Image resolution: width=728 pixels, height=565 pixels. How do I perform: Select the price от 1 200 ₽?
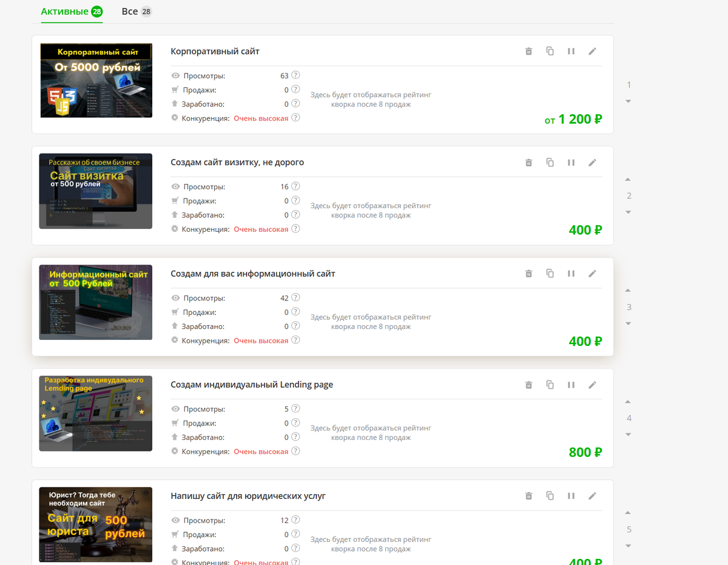(573, 119)
